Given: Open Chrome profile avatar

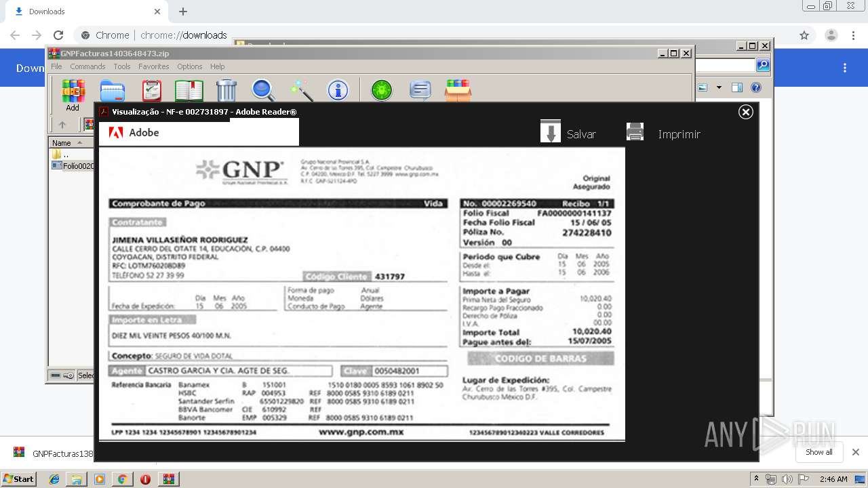Looking at the screenshot, I should point(831,35).
